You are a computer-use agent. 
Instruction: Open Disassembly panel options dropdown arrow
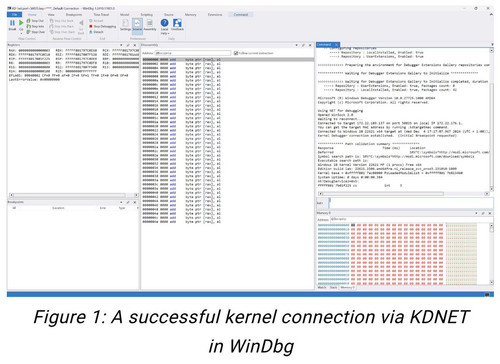pyautogui.click(x=296, y=45)
